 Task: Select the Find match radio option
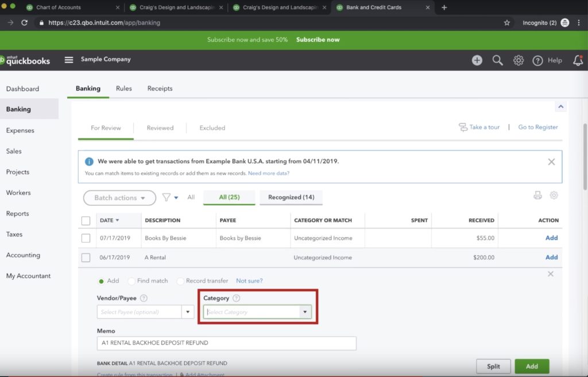(131, 281)
